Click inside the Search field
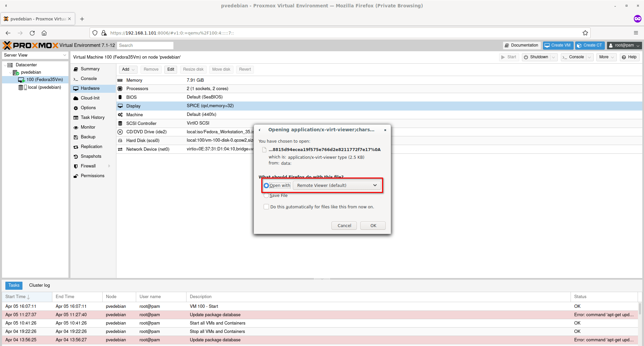Viewport: 644px width, 346px height. pyautogui.click(x=145, y=45)
